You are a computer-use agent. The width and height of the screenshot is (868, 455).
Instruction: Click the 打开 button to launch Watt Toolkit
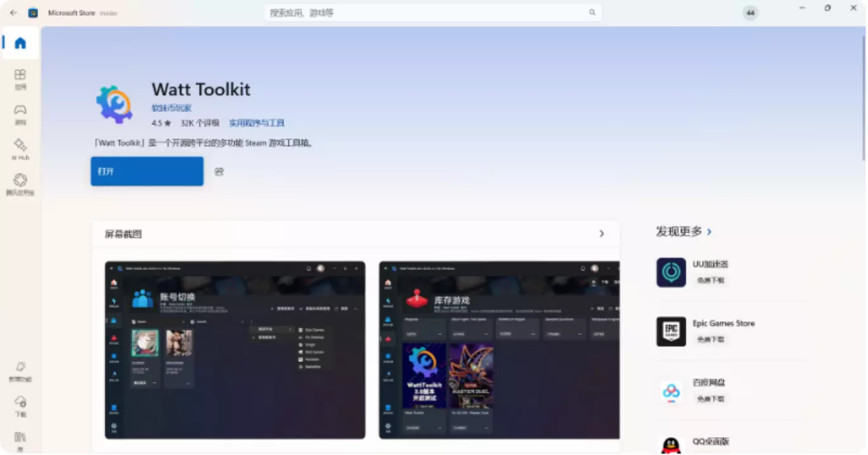[x=146, y=171]
